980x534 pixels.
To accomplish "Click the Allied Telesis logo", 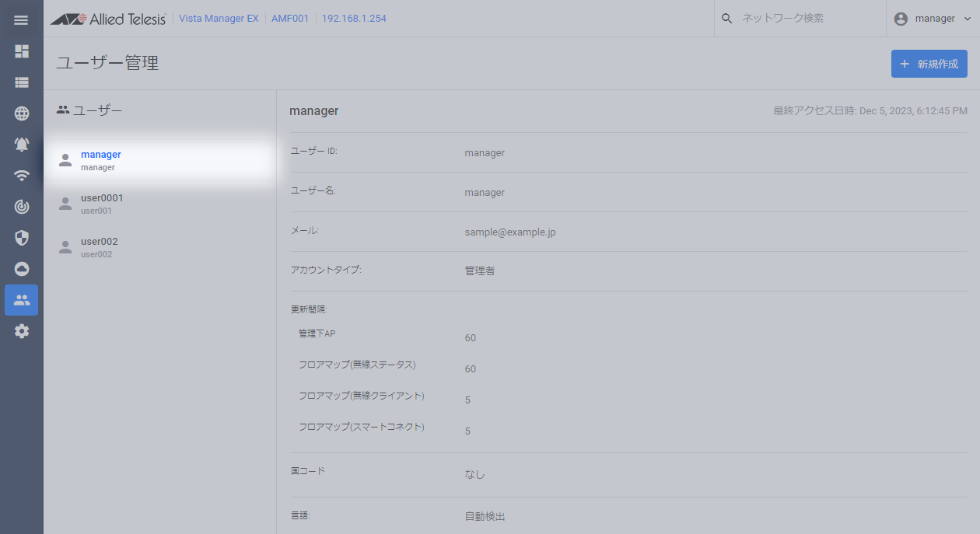I will point(108,19).
